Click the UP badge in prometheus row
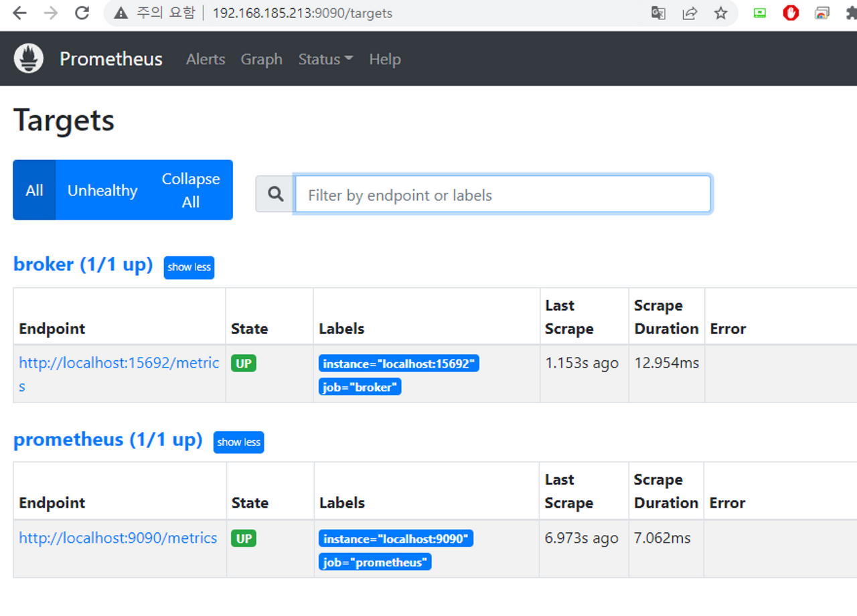Viewport: 857px width, 616px height. click(x=244, y=538)
